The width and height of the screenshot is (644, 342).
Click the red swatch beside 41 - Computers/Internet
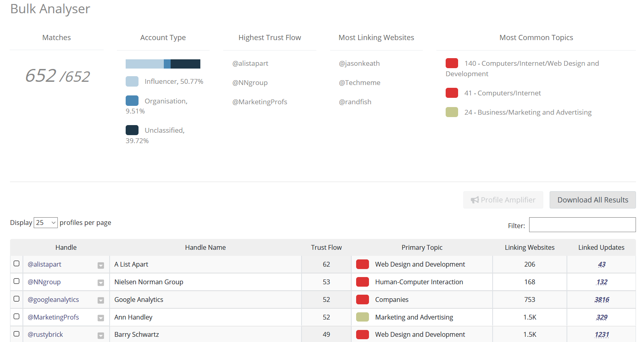[x=452, y=93]
